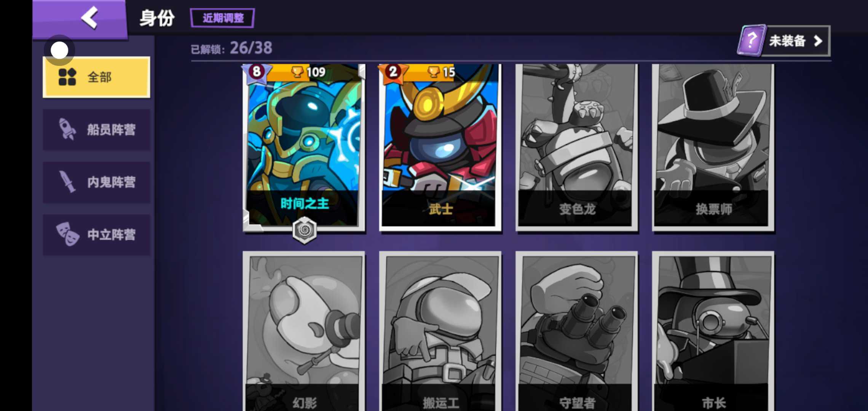This screenshot has height=411, width=868.
Task: Open the locked 守望者 card
Action: (577, 331)
